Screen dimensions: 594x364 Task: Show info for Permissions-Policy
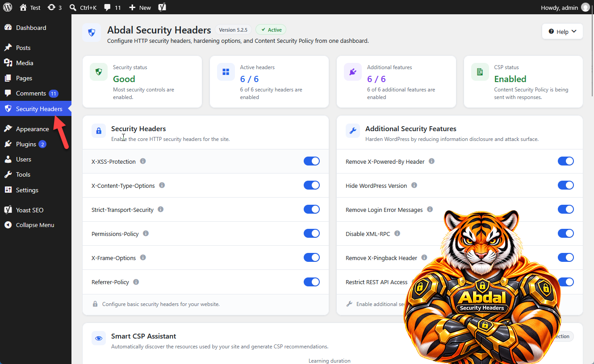click(146, 233)
